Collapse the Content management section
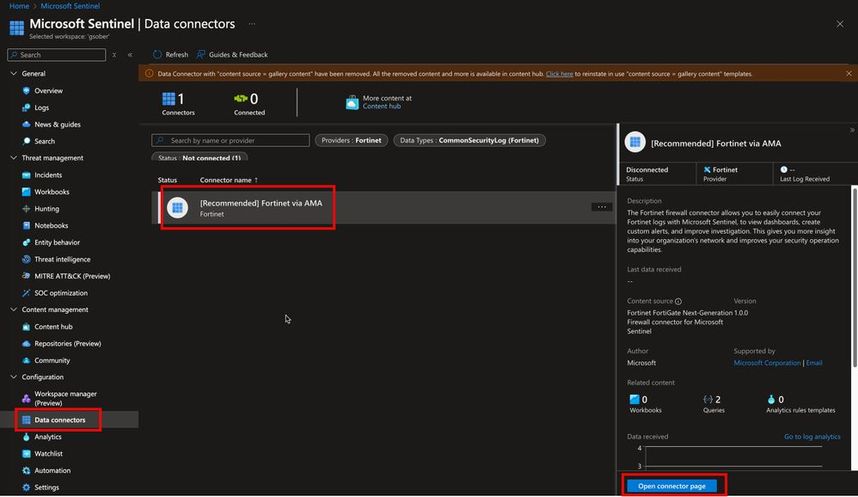The width and height of the screenshot is (858, 497). click(x=14, y=310)
